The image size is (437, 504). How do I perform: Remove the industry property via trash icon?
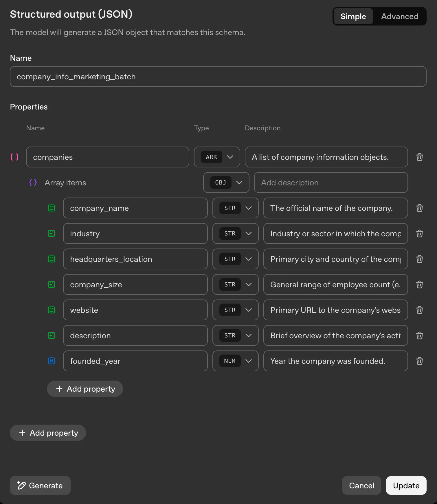click(x=419, y=233)
